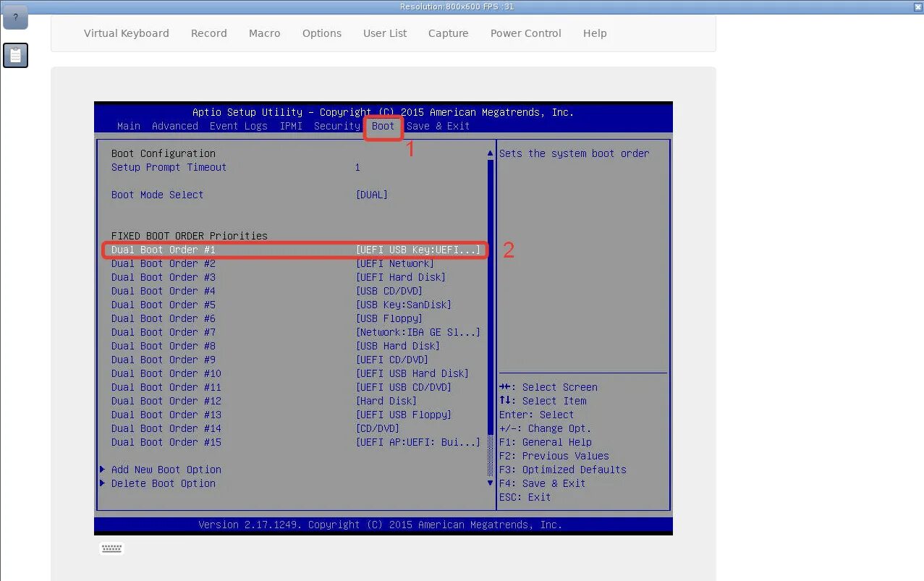Screen dimensions: 924x581
Task: Select Dual Boot Order #15 row
Action: pyautogui.click(x=295, y=442)
